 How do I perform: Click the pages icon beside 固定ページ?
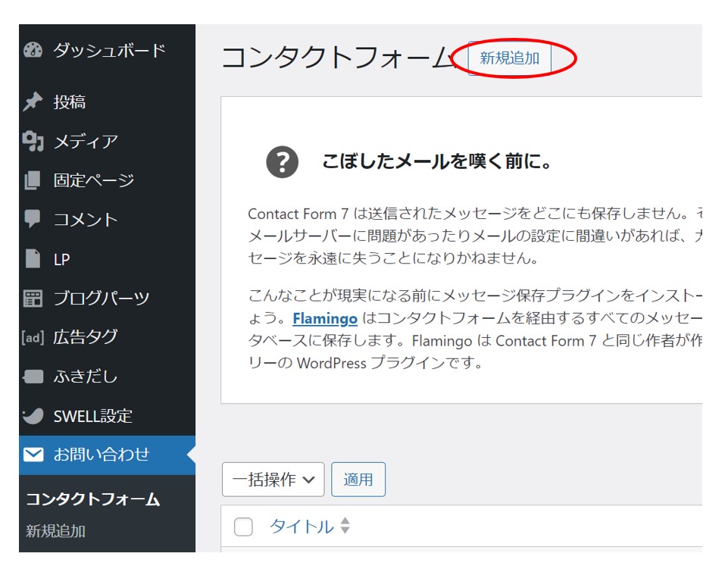click(x=33, y=180)
